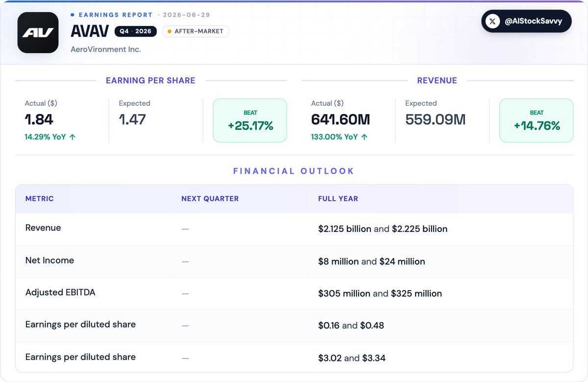Screen dimensions: 588x382
Task: Click the EPS BEAT +25.17% badge
Action: tap(250, 121)
